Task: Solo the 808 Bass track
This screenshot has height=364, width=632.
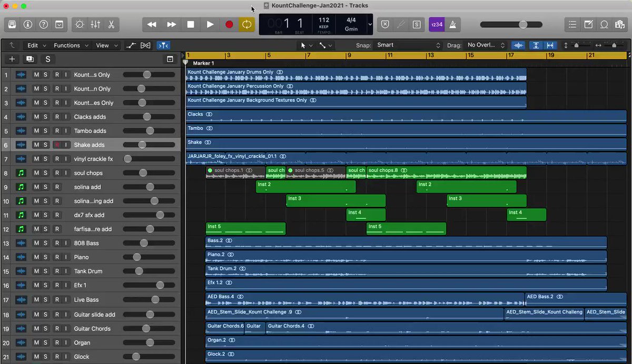Action: pyautogui.click(x=45, y=243)
